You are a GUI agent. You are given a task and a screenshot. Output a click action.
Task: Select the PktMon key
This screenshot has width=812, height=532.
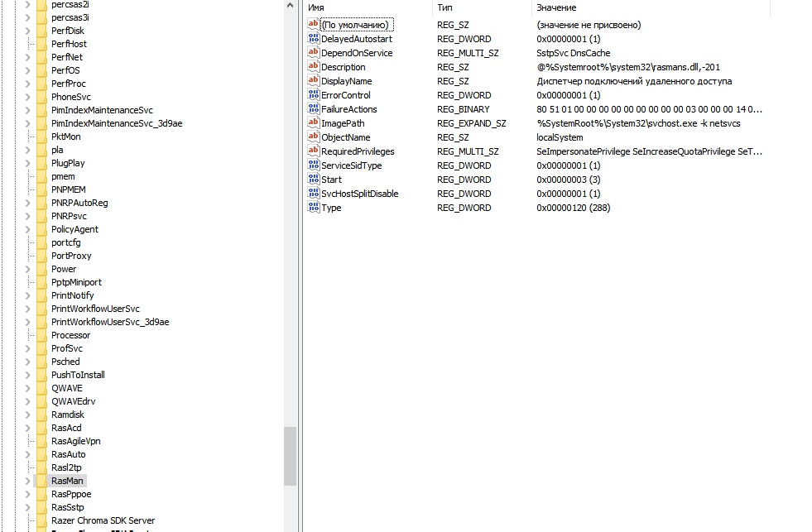(x=65, y=137)
